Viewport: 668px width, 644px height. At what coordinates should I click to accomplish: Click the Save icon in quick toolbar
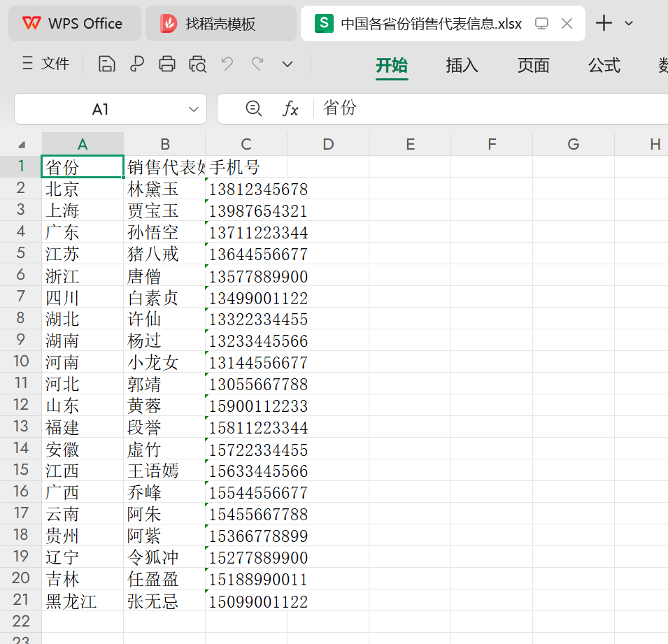(106, 64)
